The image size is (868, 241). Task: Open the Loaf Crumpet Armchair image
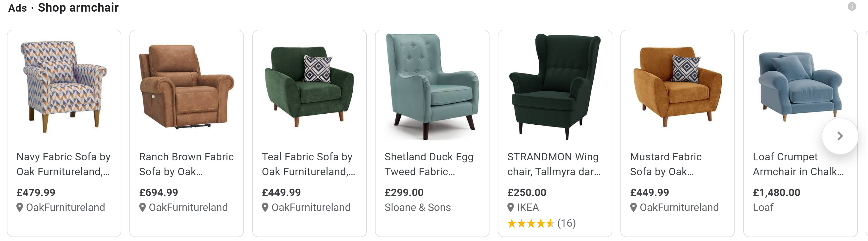coord(800,87)
